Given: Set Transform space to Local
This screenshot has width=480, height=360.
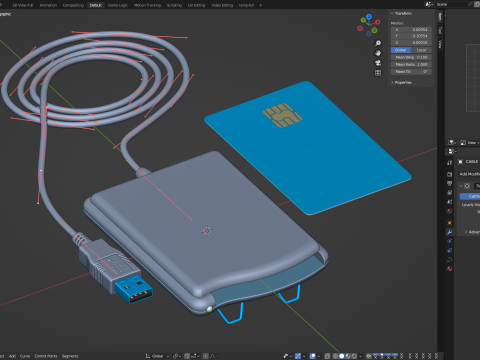Looking at the screenshot, I should pyautogui.click(x=421, y=50).
